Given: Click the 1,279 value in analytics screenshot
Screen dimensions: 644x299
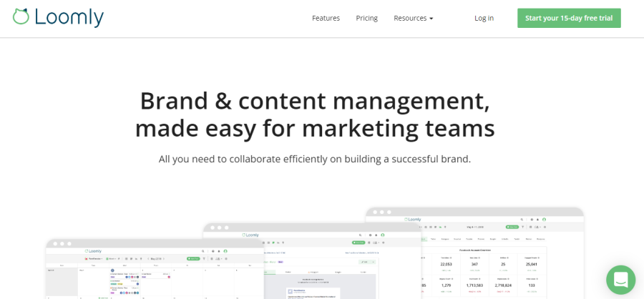Looking at the screenshot, I should [x=445, y=285].
